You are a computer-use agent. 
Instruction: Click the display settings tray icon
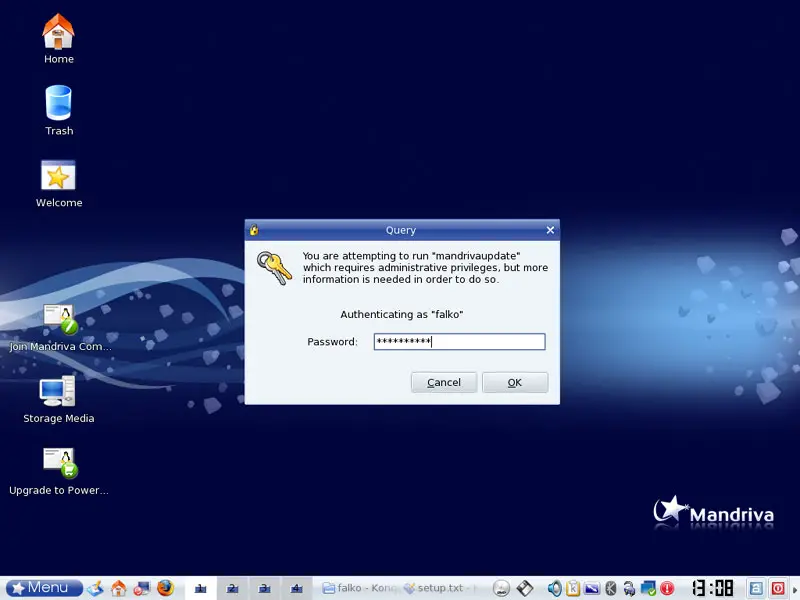[592, 588]
